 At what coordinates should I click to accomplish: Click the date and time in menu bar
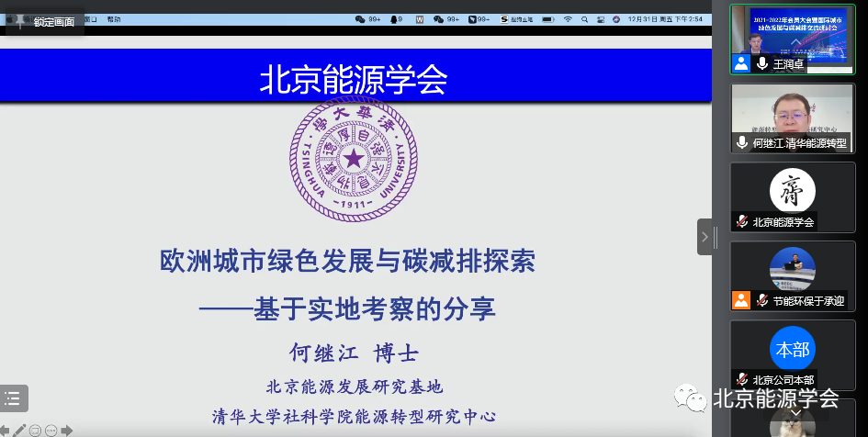[665, 19]
